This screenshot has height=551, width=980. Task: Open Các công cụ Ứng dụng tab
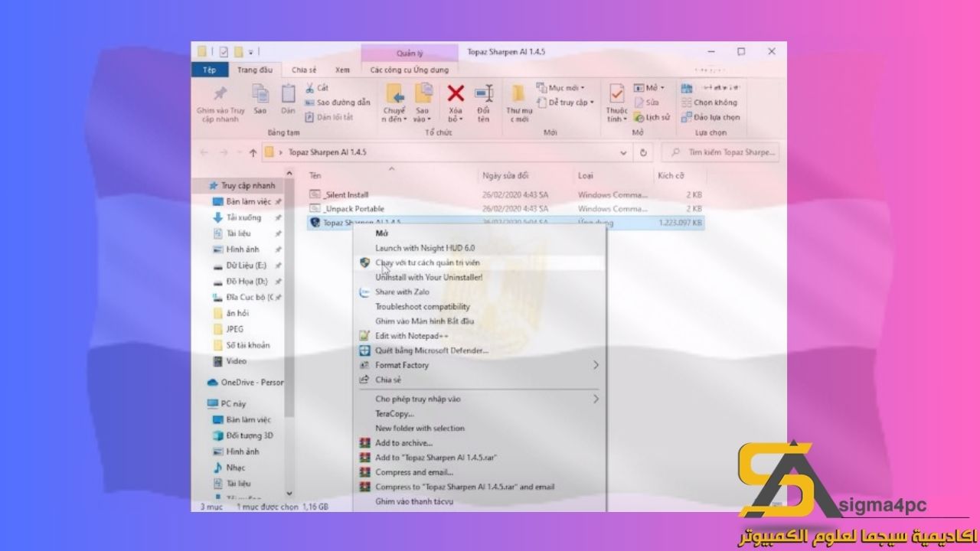[410, 70]
